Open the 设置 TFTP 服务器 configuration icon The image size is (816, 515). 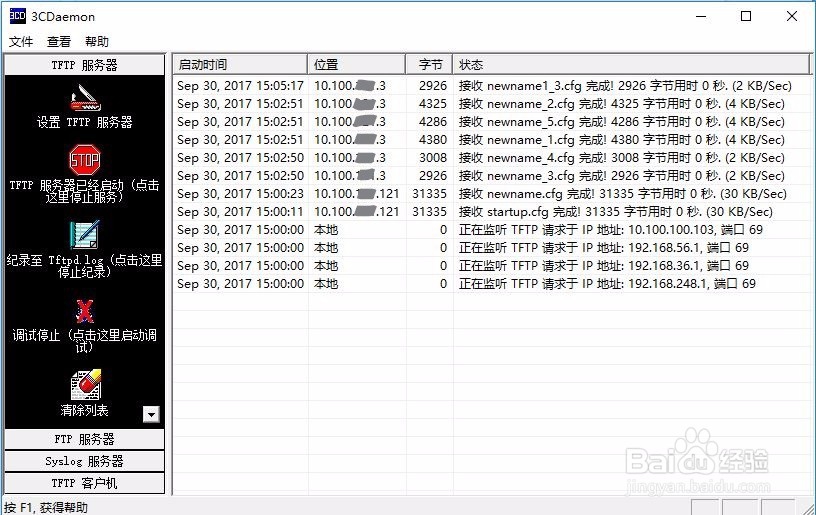click(85, 98)
